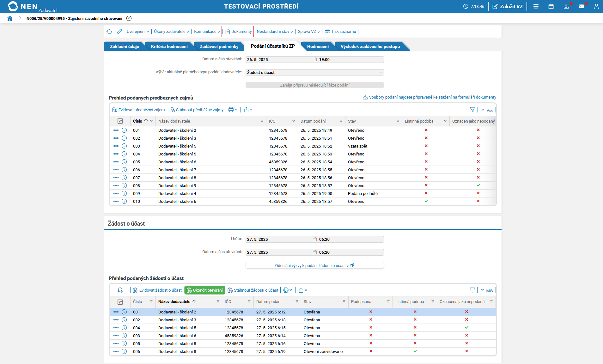The width and height of the screenshot is (603, 364).
Task: Open column settings icon in requests table
Action: click(120, 302)
